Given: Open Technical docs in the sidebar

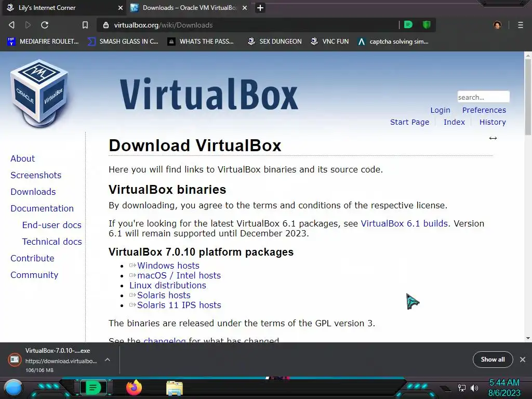Looking at the screenshot, I should 52,242.
